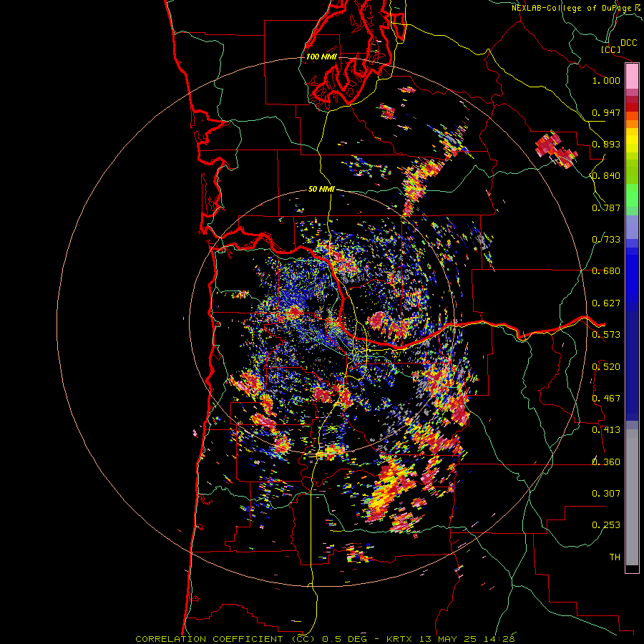Click the 50 NMI range ring label
Screen dimensions: 644x644
click(321, 189)
